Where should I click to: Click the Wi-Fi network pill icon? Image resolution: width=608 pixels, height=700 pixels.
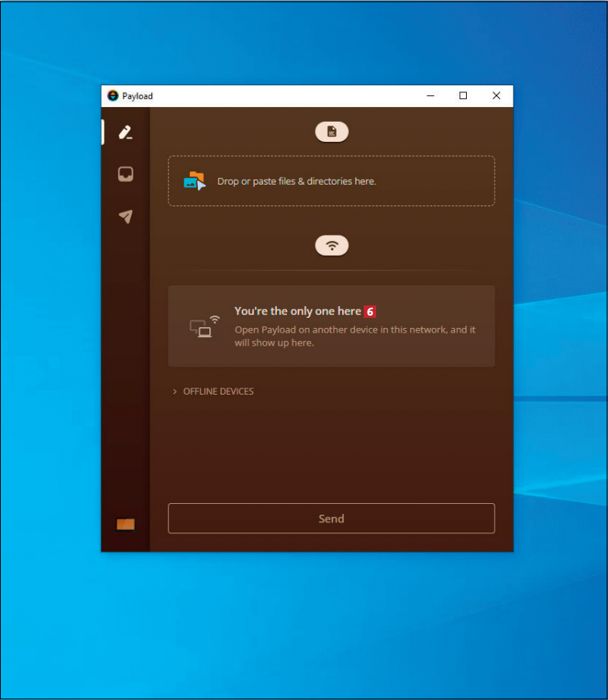tap(332, 246)
